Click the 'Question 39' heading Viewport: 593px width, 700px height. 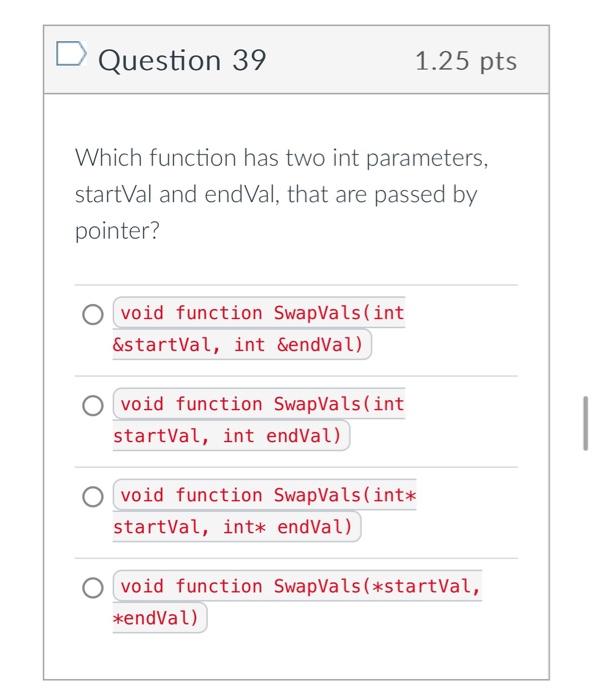click(182, 60)
